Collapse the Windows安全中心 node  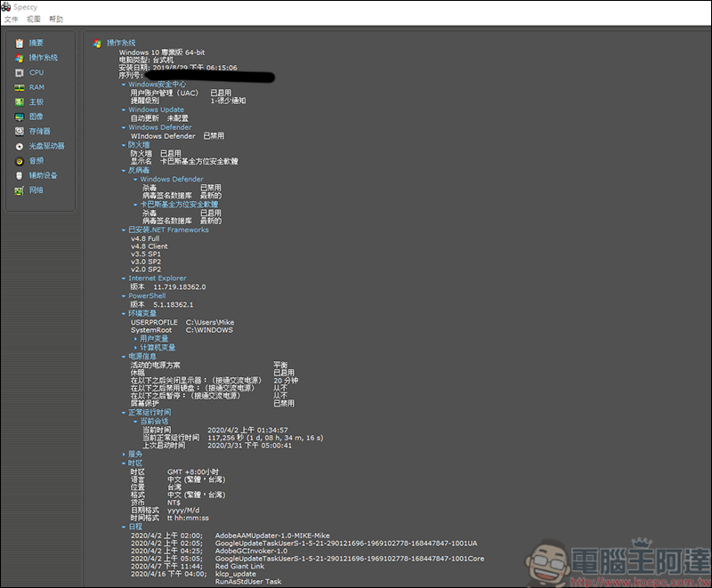point(124,85)
